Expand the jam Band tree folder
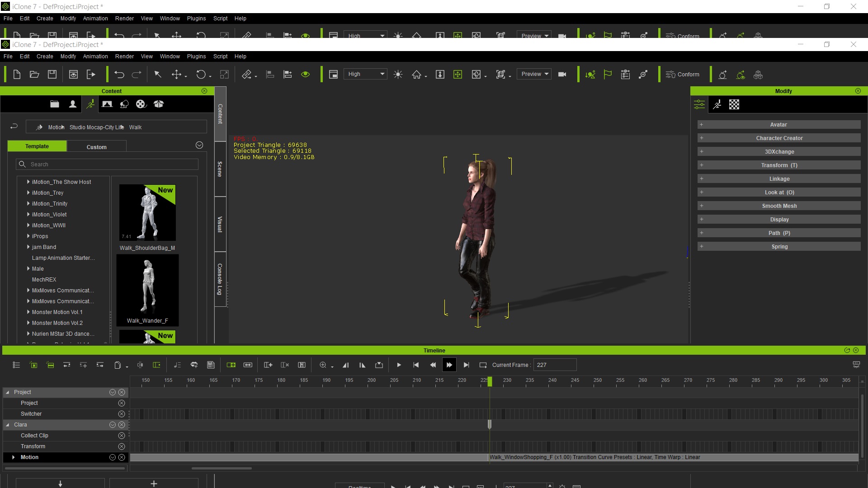 pyautogui.click(x=28, y=247)
